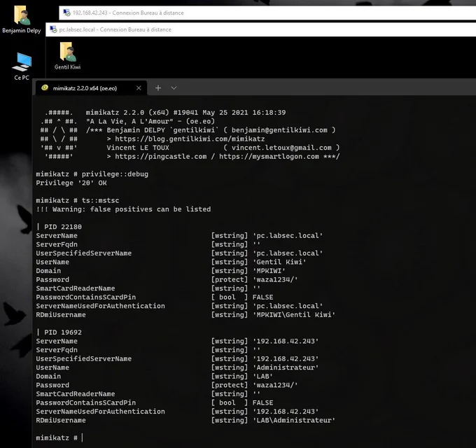Image resolution: width=476 pixels, height=448 pixels.
Task: Click the 'MPKIWI\Gentil Kiwi' RDmiUsername value
Action: pos(294,315)
